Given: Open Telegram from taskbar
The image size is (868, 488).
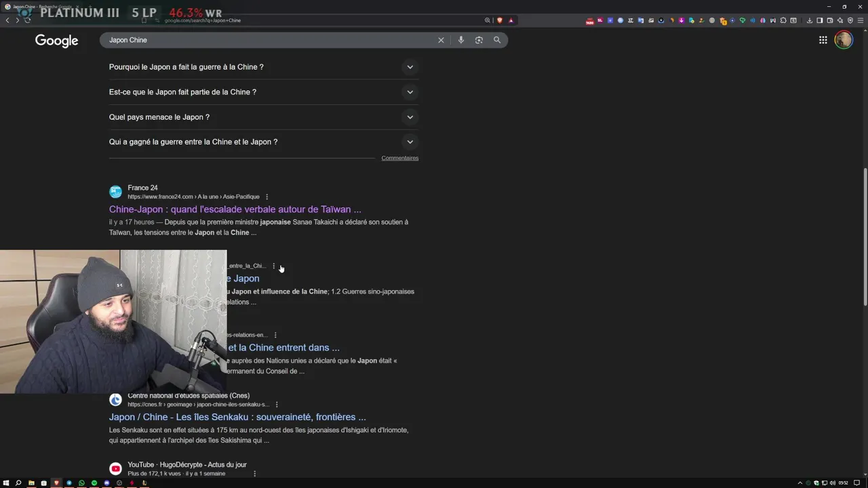Looking at the screenshot, I should pyautogui.click(x=69, y=483).
